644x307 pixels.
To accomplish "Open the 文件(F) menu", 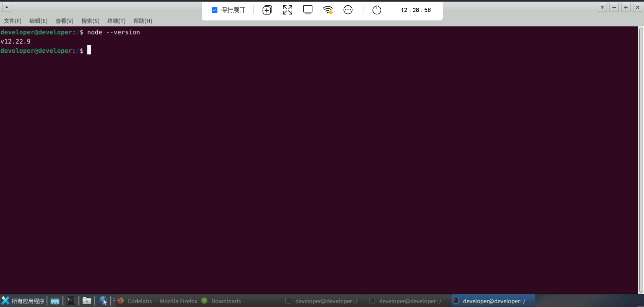I will pyautogui.click(x=13, y=21).
